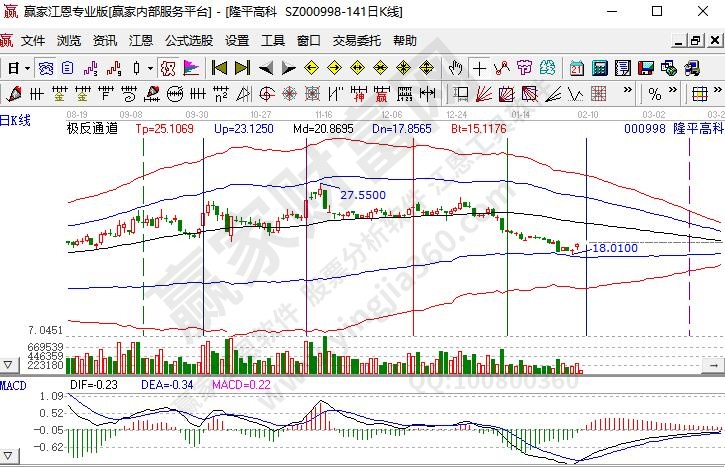Viewport: 725px width, 467px height.
Task: Toggle the 日K线 period label
Action: point(16,120)
